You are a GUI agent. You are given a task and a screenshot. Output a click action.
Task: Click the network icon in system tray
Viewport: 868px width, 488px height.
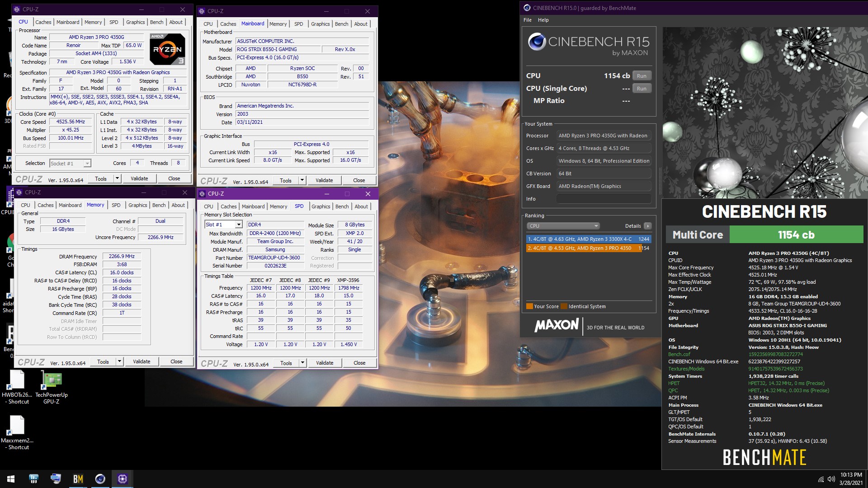point(821,479)
